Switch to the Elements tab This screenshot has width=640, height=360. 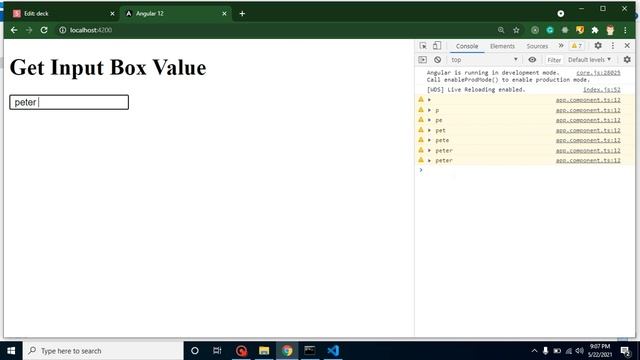[x=502, y=46]
